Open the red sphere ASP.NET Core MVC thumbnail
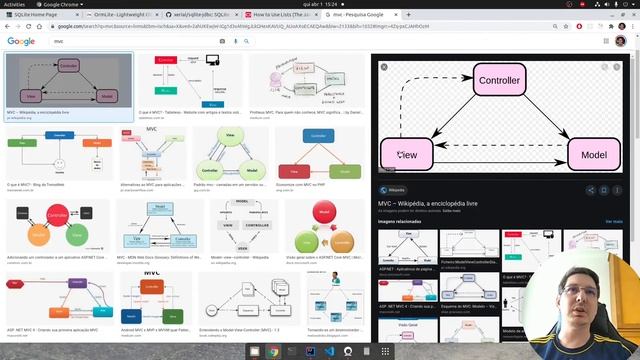This screenshot has width=640, height=360. [324, 227]
